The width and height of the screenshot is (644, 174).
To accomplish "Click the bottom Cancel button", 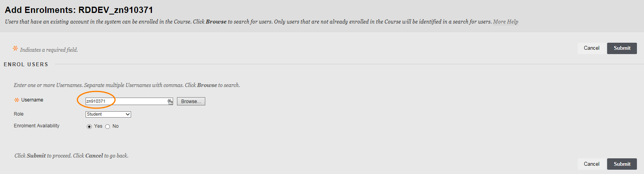I will (591, 164).
